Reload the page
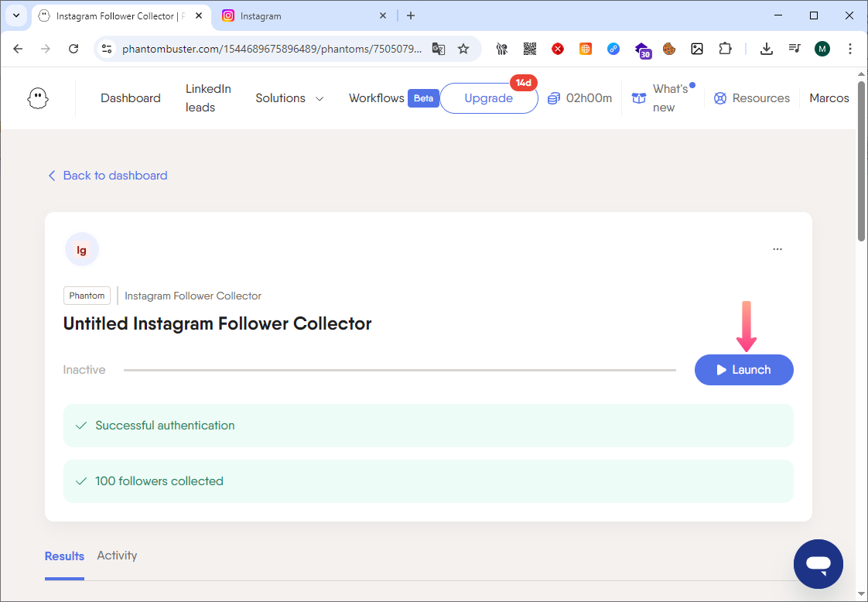This screenshot has width=868, height=602. coord(73,49)
